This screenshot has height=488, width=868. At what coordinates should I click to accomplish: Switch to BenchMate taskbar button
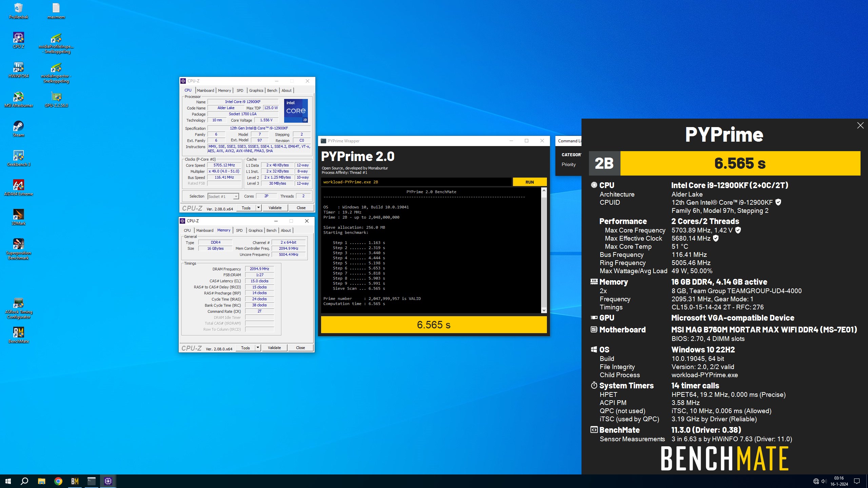[x=75, y=481]
